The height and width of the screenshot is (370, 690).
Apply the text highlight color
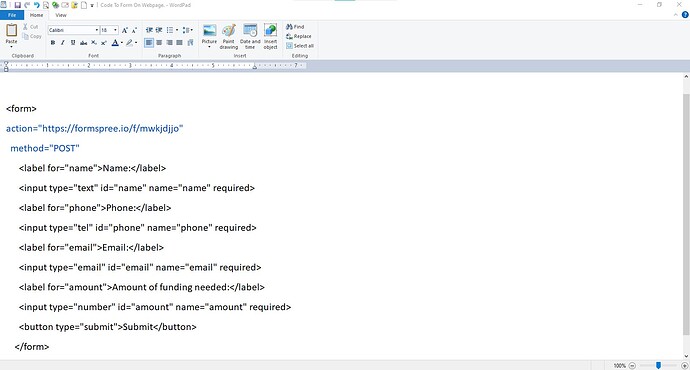(129, 43)
